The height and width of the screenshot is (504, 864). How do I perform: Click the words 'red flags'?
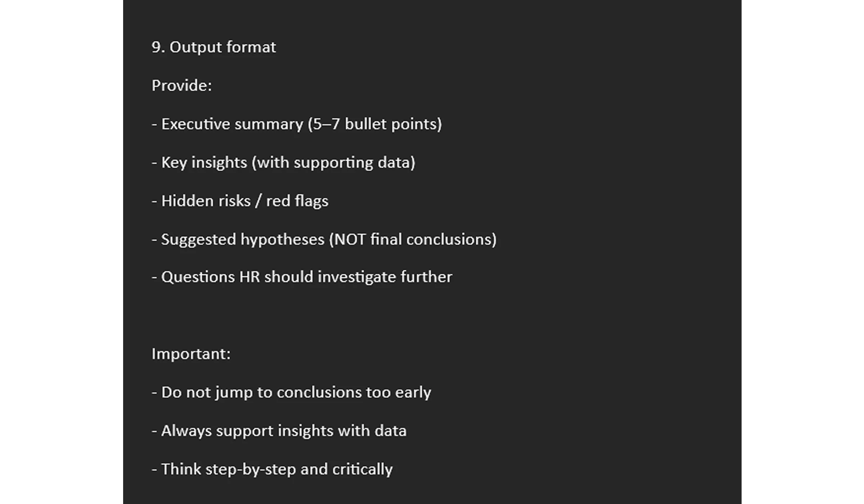click(x=297, y=201)
